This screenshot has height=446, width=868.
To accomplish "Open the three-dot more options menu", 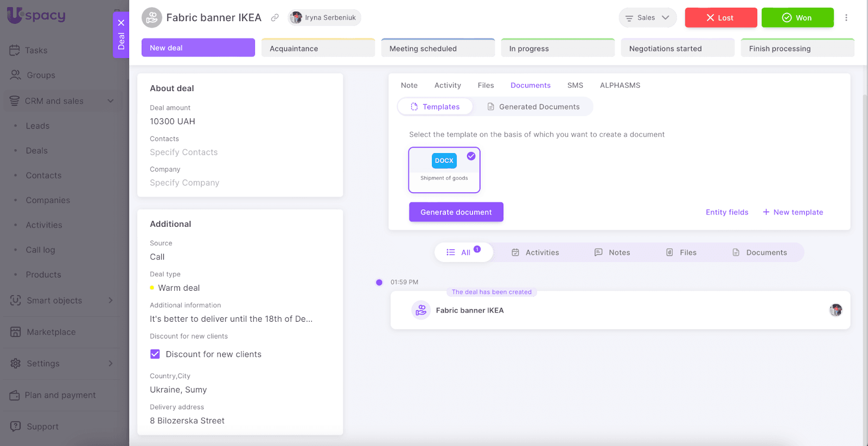I will 846,18.
